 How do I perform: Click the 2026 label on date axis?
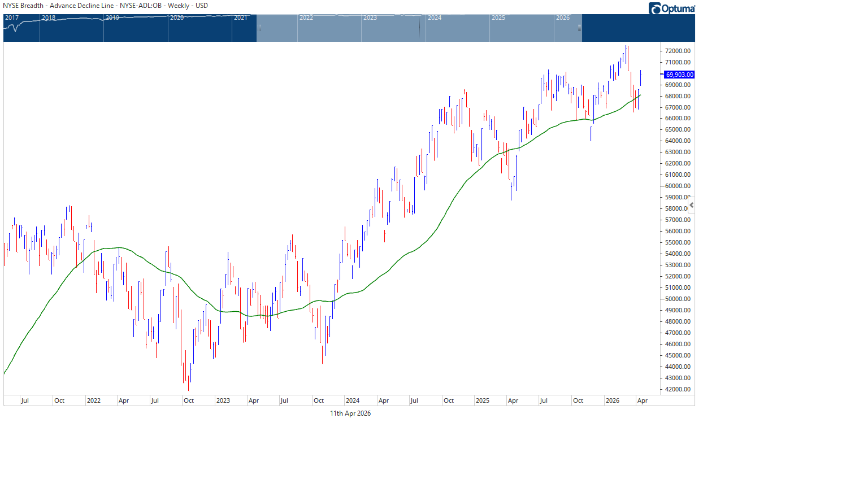click(613, 400)
